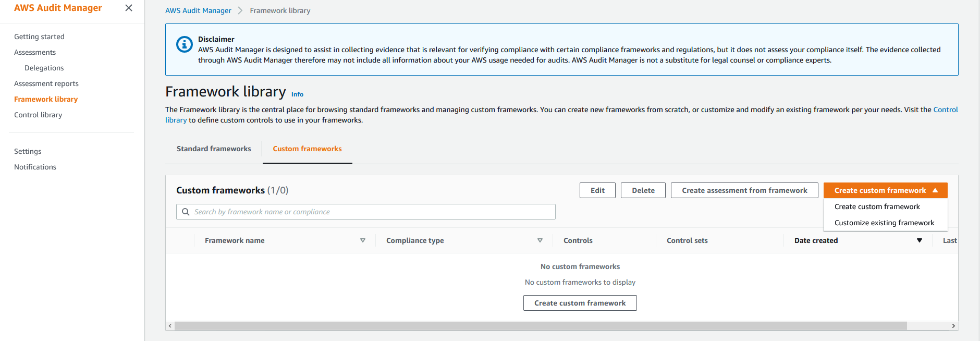Click the scroll left arrow
The width and height of the screenshot is (980, 341).
pyautogui.click(x=170, y=326)
